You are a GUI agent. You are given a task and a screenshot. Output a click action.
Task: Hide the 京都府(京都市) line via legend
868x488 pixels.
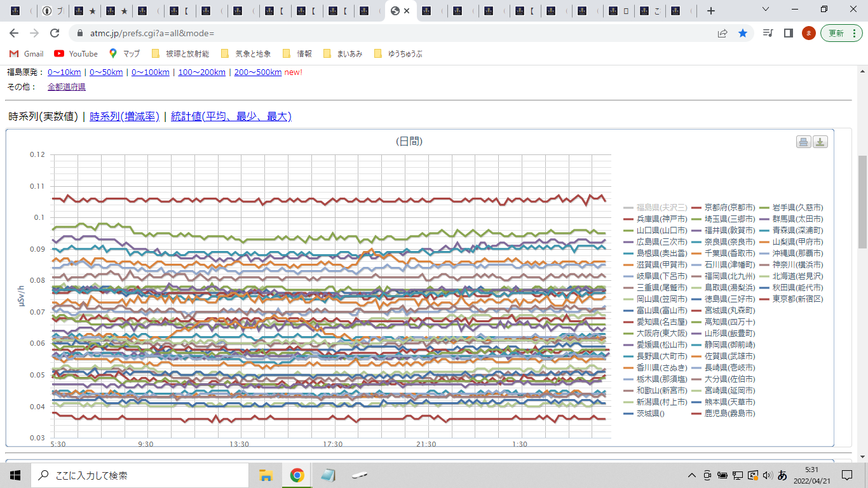click(729, 207)
